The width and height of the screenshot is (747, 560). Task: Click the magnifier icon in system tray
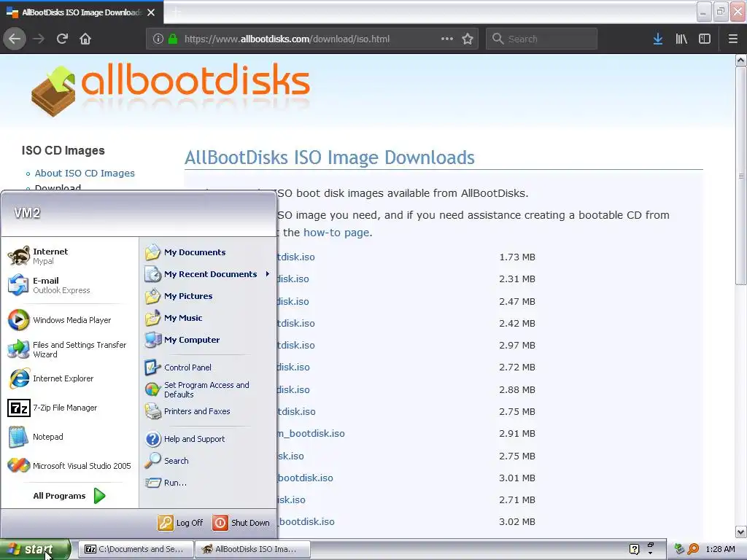(x=693, y=550)
